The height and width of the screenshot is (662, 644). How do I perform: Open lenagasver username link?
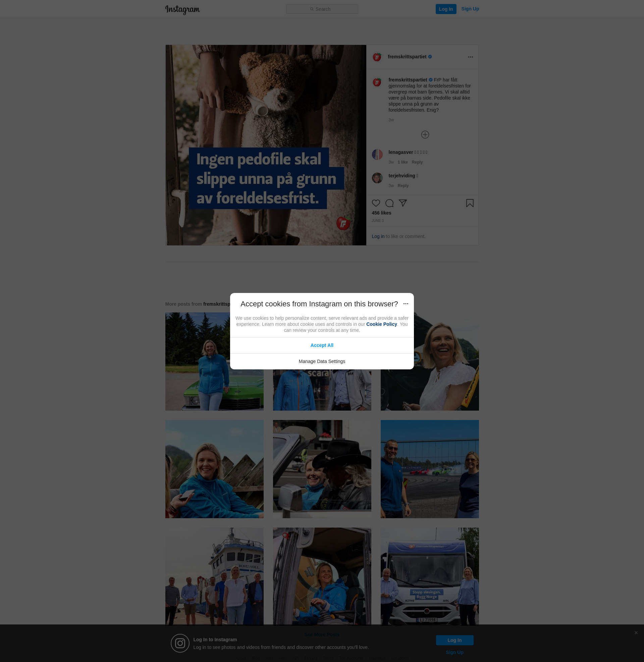[400, 153]
